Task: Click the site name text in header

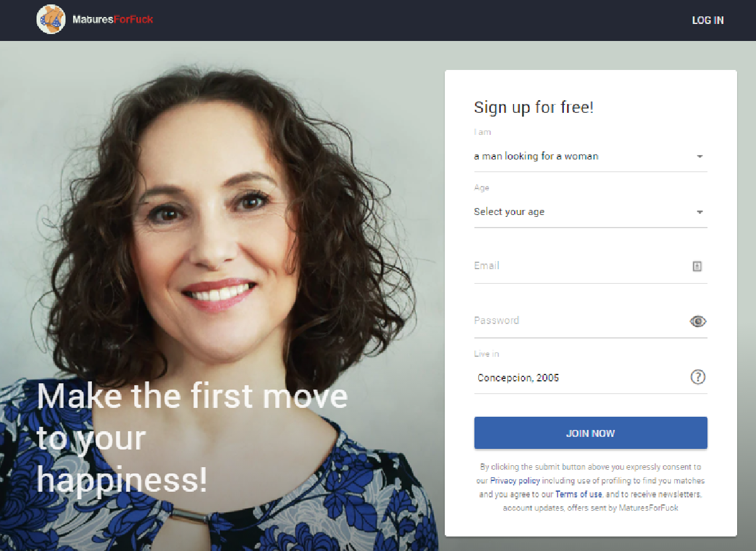Action: [x=113, y=20]
